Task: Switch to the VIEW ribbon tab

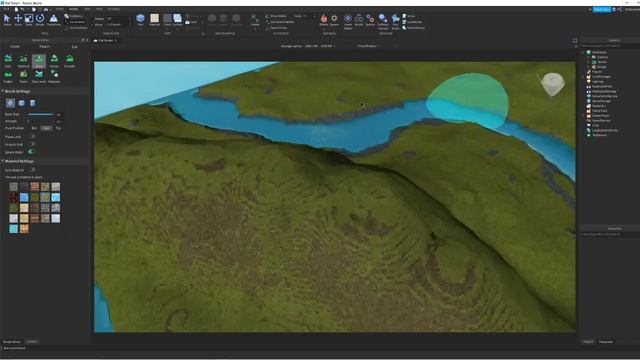Action: click(x=99, y=9)
